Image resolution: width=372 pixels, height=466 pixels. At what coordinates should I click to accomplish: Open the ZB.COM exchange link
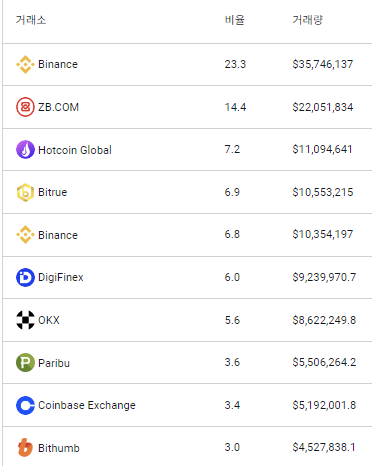pyautogui.click(x=58, y=107)
